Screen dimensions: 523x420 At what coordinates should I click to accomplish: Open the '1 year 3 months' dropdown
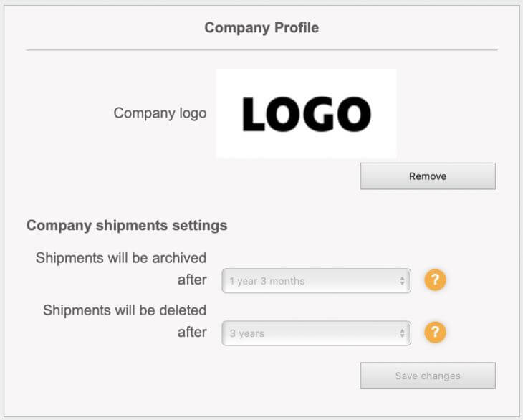(316, 280)
